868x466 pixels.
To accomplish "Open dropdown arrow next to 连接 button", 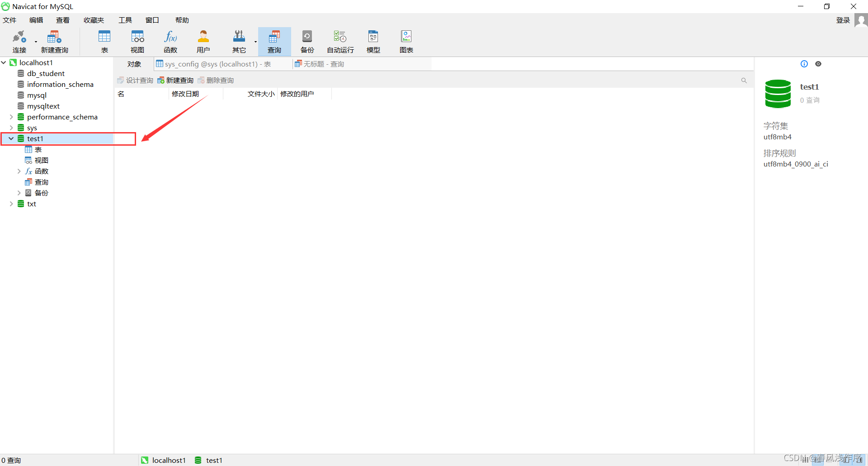I will 36,42.
